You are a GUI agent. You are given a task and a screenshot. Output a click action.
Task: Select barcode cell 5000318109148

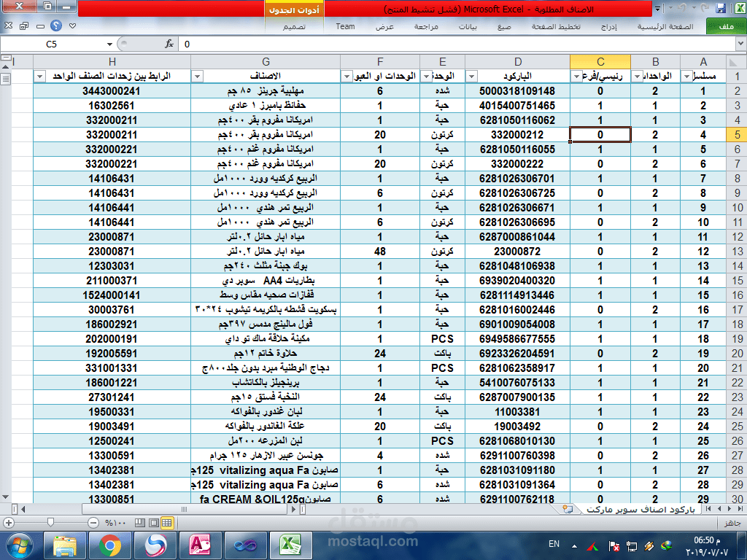(517, 91)
